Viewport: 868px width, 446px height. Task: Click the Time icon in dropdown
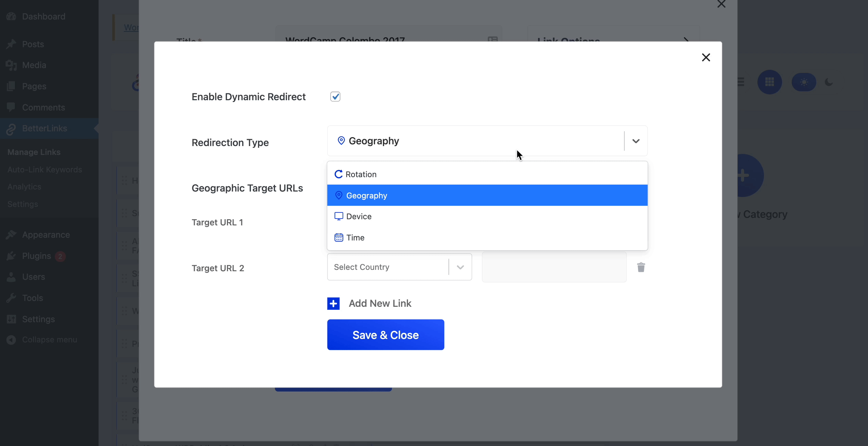[339, 237]
